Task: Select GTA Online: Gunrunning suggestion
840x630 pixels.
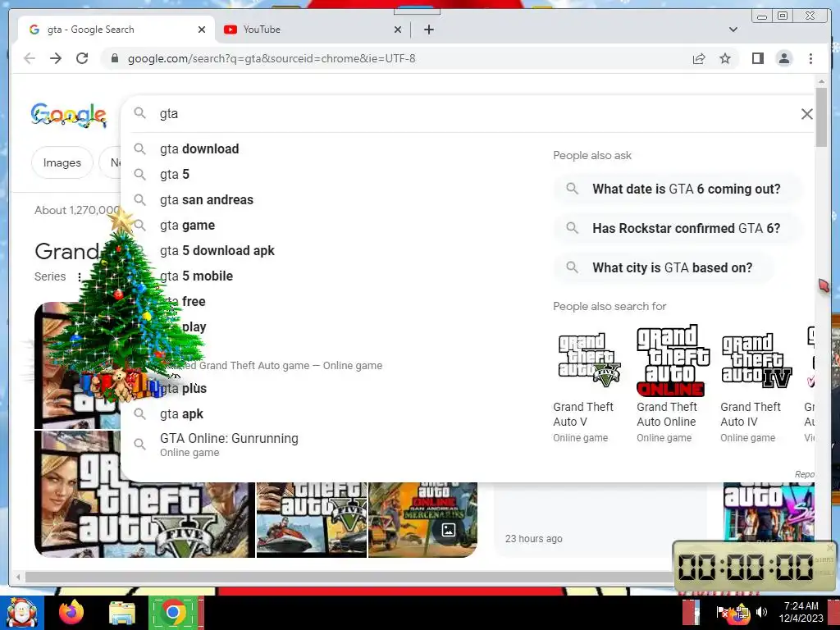Action: (x=230, y=445)
